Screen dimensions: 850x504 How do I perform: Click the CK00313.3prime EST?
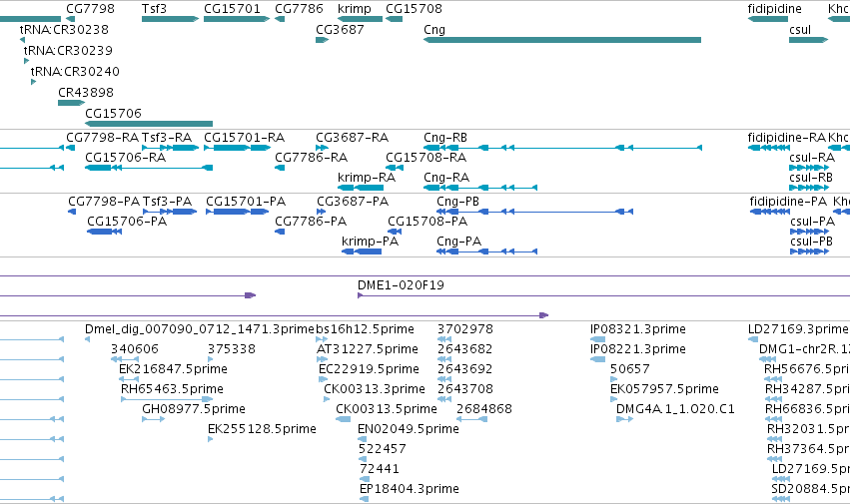click(x=327, y=399)
